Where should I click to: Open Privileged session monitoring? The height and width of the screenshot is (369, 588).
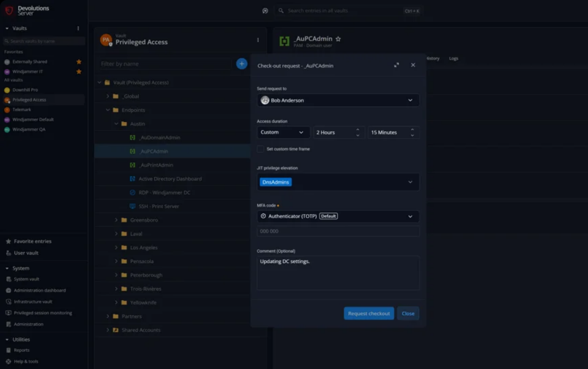[39, 313]
